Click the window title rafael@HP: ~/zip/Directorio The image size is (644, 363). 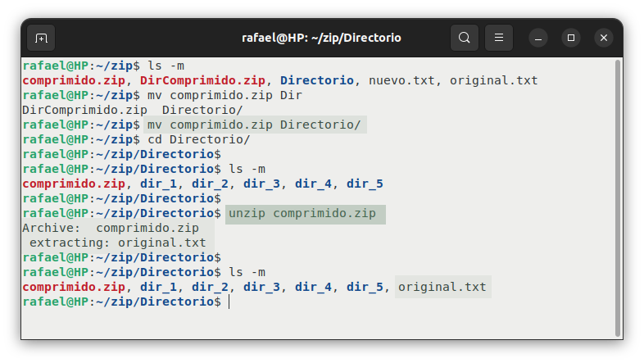coord(321,38)
